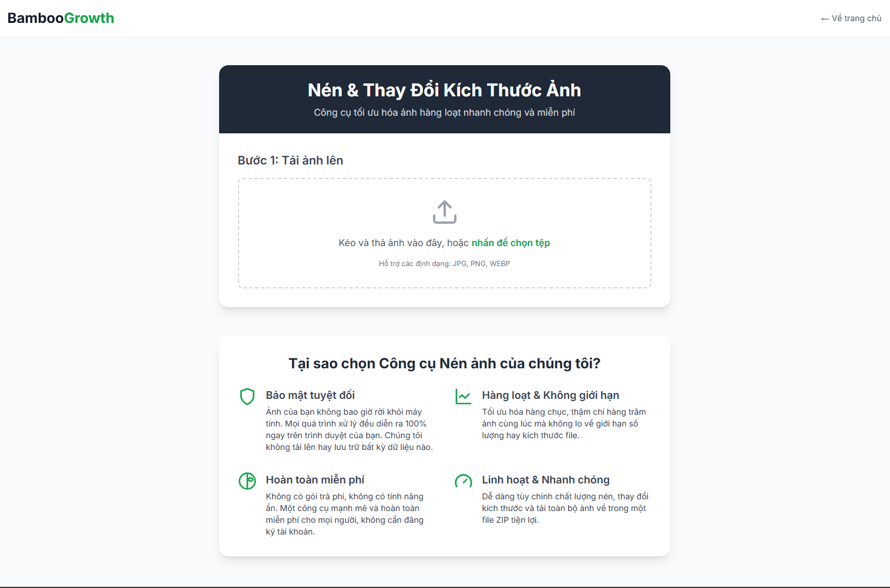This screenshot has height=588, width=890.
Task: Click the upload arrow icon
Action: pos(445,212)
